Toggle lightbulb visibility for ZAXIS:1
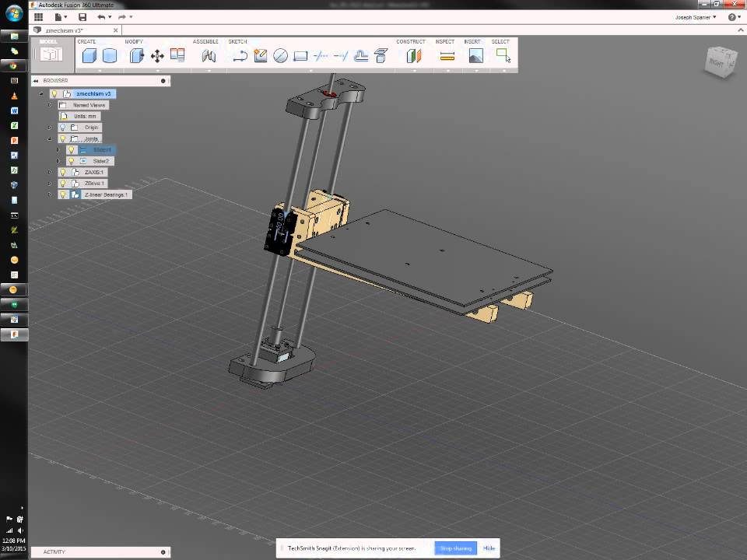747x560 pixels. click(62, 173)
